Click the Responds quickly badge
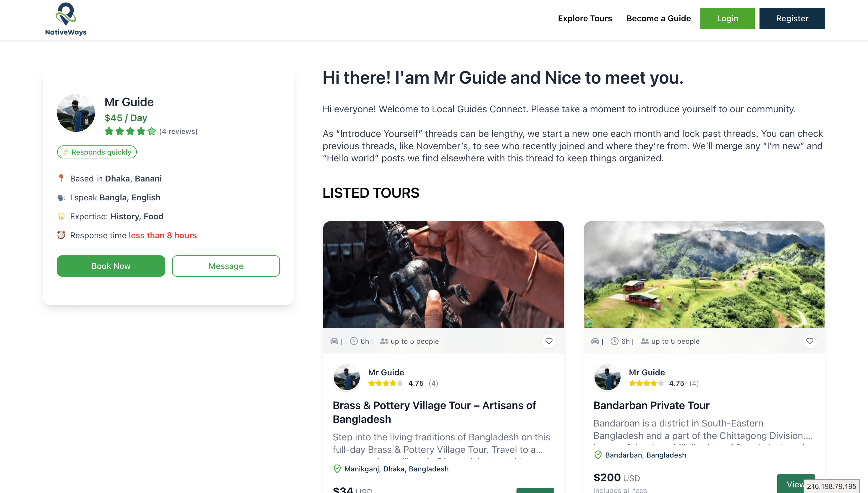 click(97, 152)
